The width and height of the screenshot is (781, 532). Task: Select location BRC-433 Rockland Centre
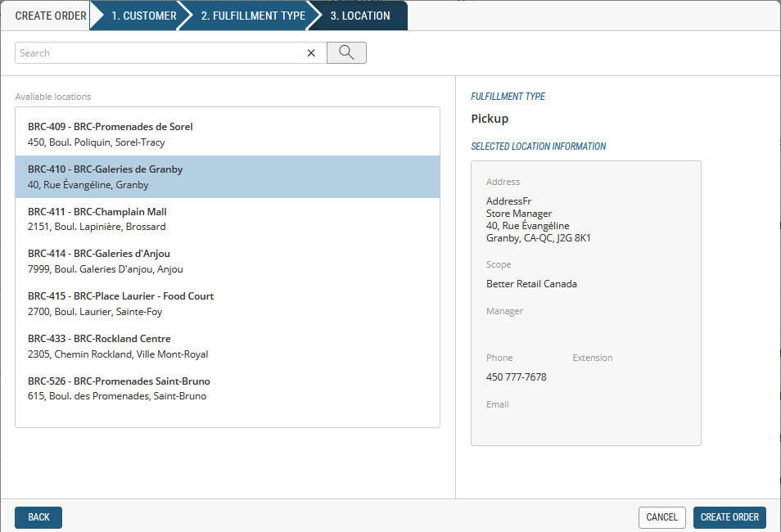click(228, 346)
